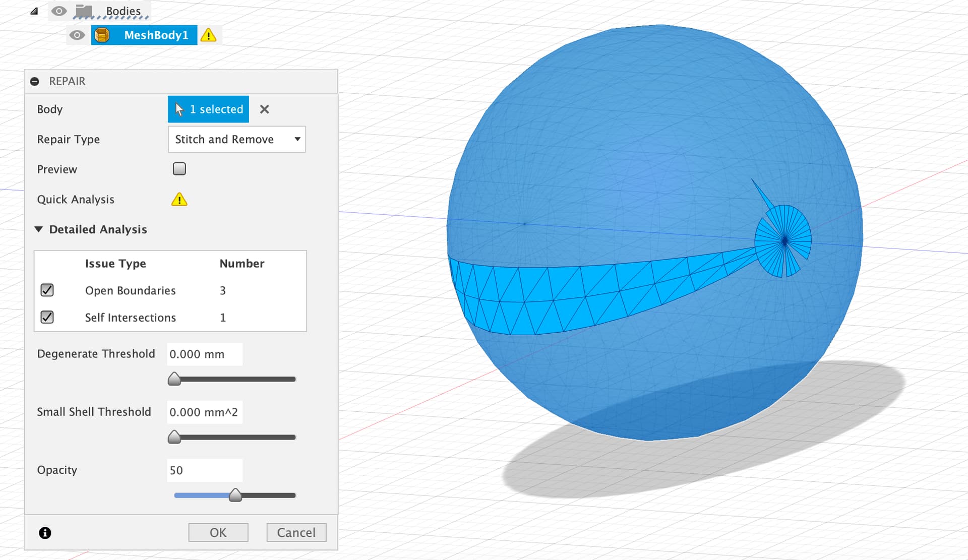Click the info icon at dialog bottom

45,533
